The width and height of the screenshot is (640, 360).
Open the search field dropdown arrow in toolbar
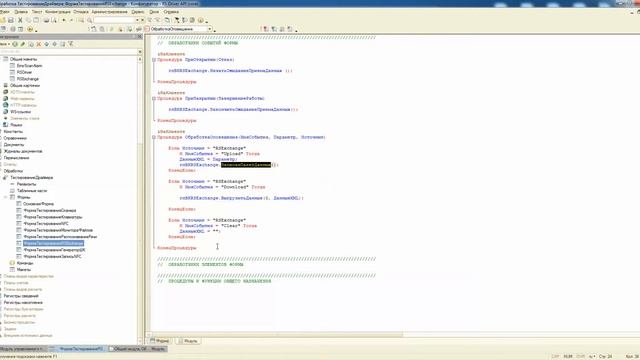pos(138,20)
